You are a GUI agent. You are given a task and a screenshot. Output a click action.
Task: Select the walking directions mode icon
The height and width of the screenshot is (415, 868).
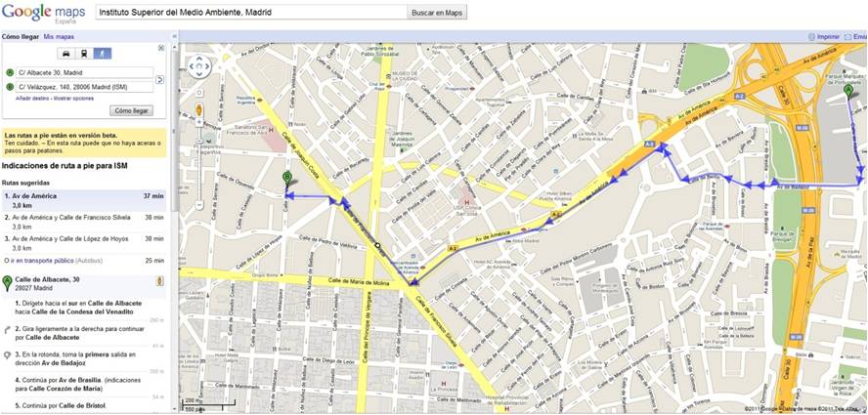102,54
